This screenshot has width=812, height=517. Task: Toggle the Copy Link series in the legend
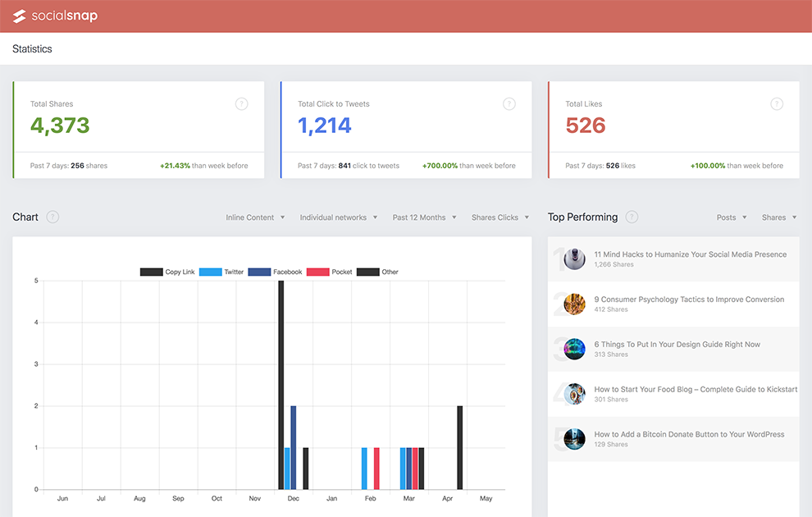coord(167,272)
